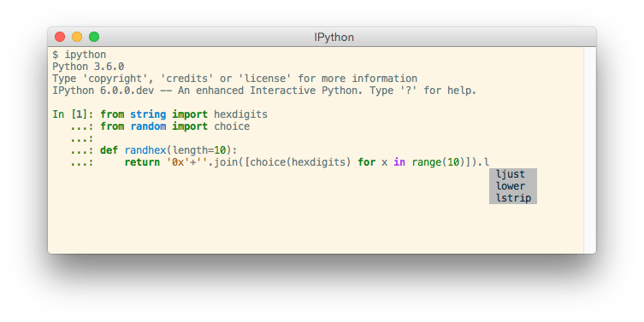Image resolution: width=644 pixels, height=322 pixels.
Task: Click the 'license' word in banner
Action: click(x=265, y=79)
